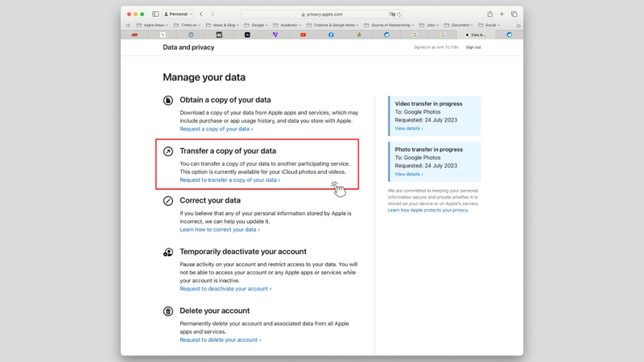Screen dimensions: 644x362
Task: Click the Correct your data heading
Action: click(210, 200)
